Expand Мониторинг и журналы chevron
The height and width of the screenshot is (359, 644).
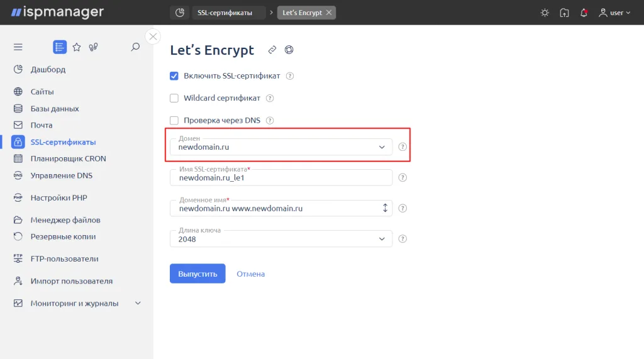(138, 303)
